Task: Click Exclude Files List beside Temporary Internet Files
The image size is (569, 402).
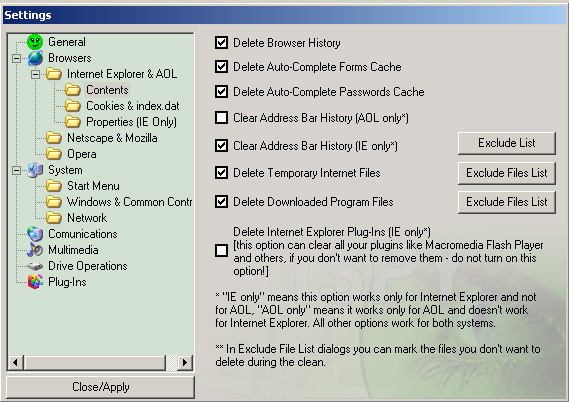Action: (x=507, y=173)
